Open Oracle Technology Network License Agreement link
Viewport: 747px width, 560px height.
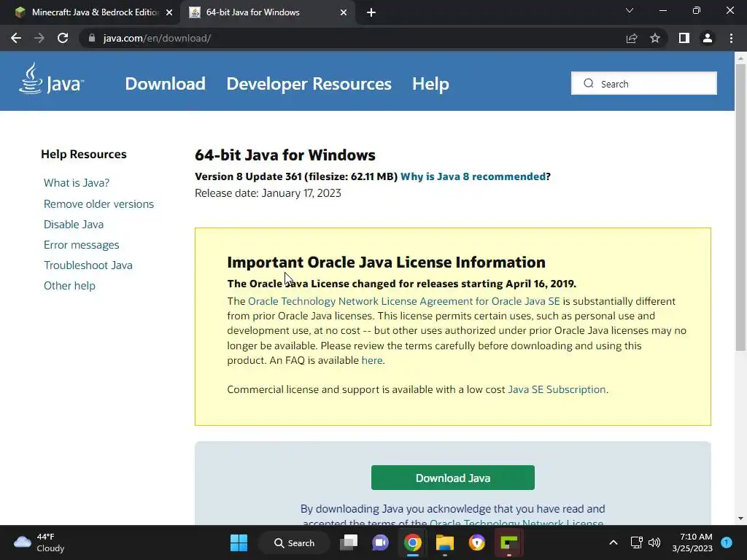click(404, 301)
